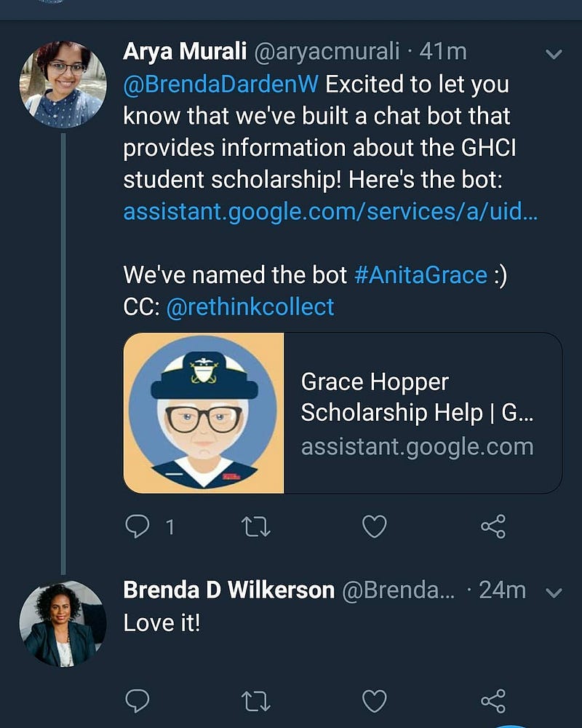Open options chevron on Arya's tweet
This screenshot has width=582, height=728.
pos(554,54)
